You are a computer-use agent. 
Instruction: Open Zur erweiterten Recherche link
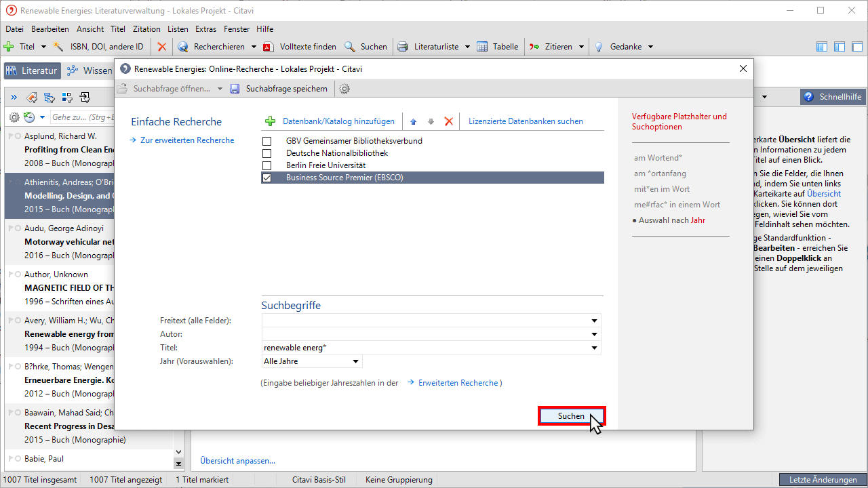[x=187, y=140]
